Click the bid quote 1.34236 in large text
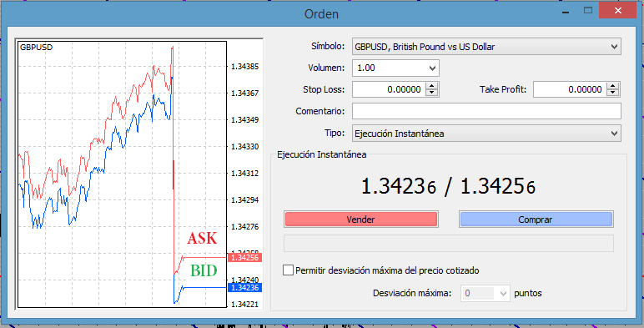Screen dimensions: 644x328 399,187
